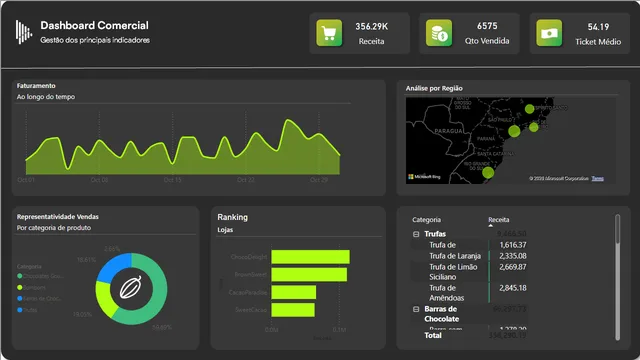640x360 pixels.
Task: Click the 59.69% donut data label
Action: pyautogui.click(x=162, y=327)
